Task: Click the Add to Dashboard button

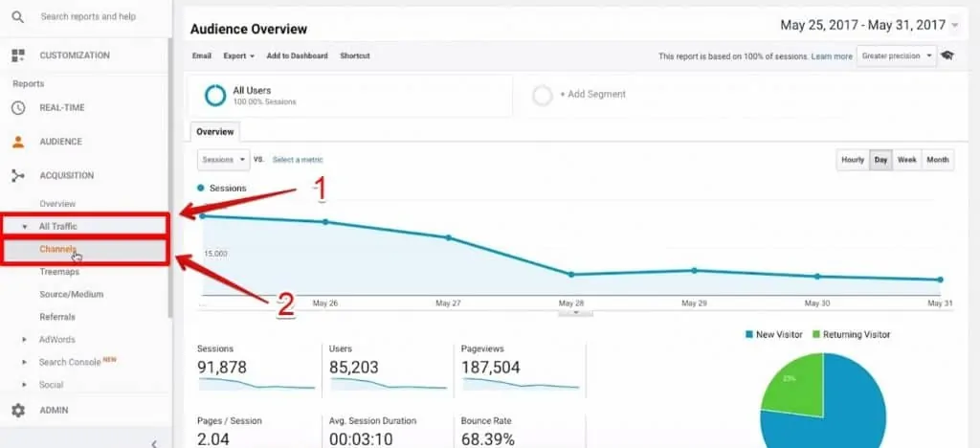Action: pos(297,56)
